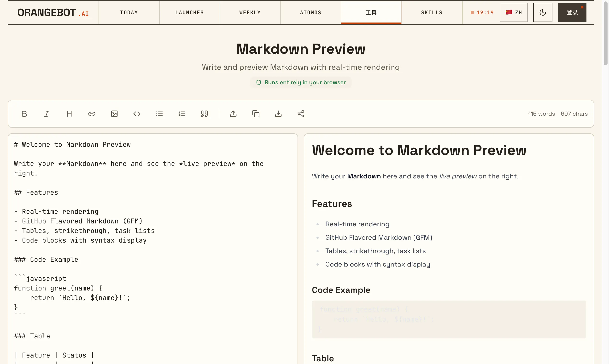Click the '116 words' counter
Viewport: 609px width, 364px height.
pyautogui.click(x=541, y=114)
